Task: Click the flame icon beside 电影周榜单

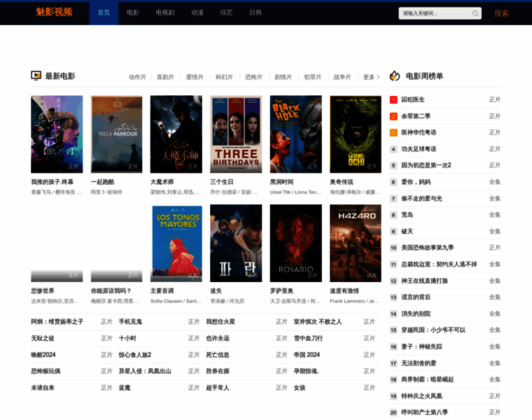Action: tap(395, 76)
